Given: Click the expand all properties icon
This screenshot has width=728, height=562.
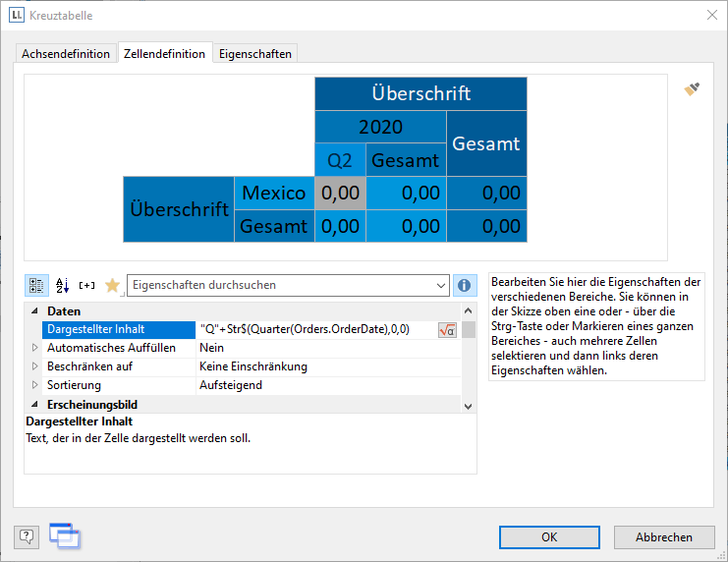Looking at the screenshot, I should coord(87,285).
